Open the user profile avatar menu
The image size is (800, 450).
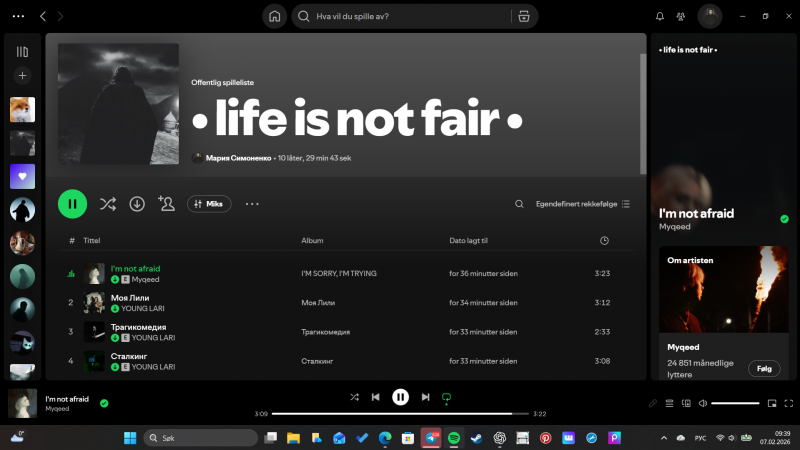click(x=710, y=16)
